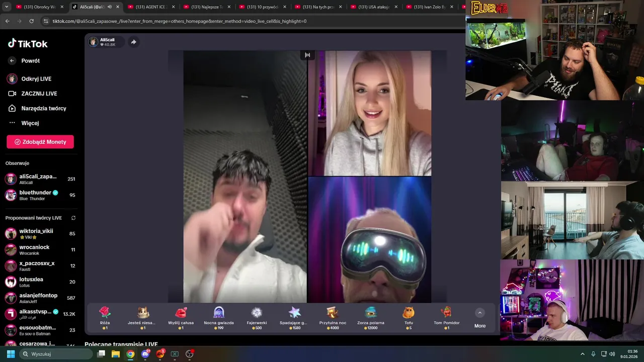Open alkasstvsp... live stream
The height and width of the screenshot is (362, 644).
(x=39, y=314)
